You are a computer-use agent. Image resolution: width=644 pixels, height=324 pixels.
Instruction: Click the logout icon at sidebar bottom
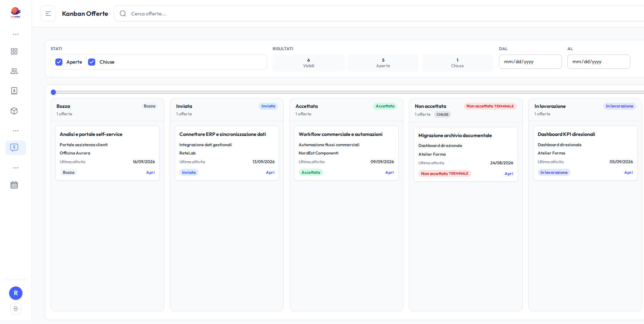pos(16,309)
